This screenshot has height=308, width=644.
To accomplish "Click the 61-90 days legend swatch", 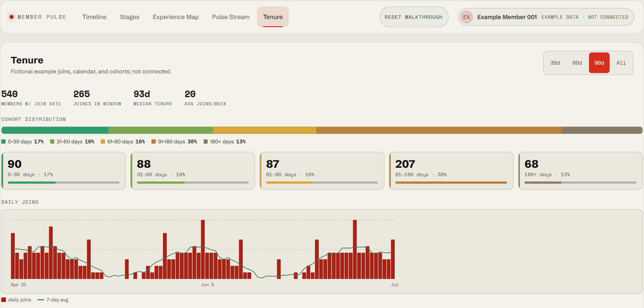I will (103, 142).
